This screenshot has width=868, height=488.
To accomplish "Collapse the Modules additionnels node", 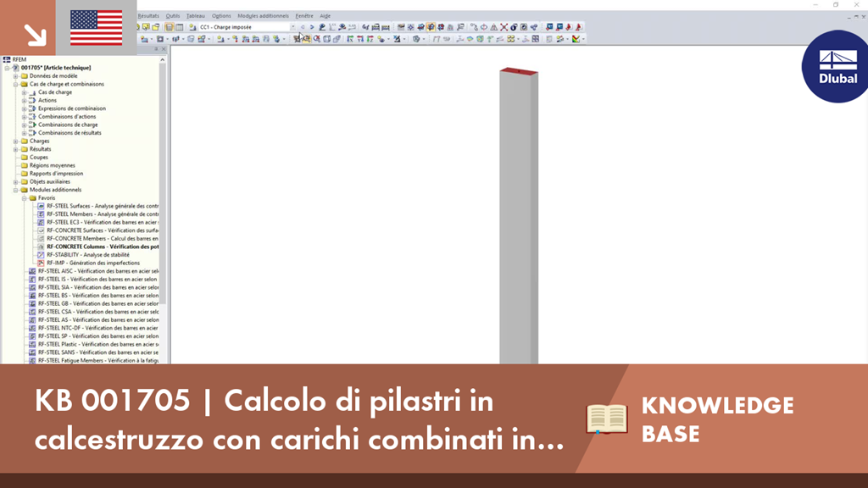I will [16, 190].
